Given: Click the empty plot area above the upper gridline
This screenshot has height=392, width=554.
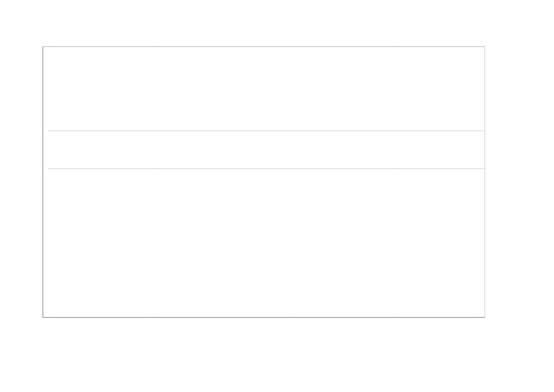Looking at the screenshot, I should pyautogui.click(x=264, y=88).
